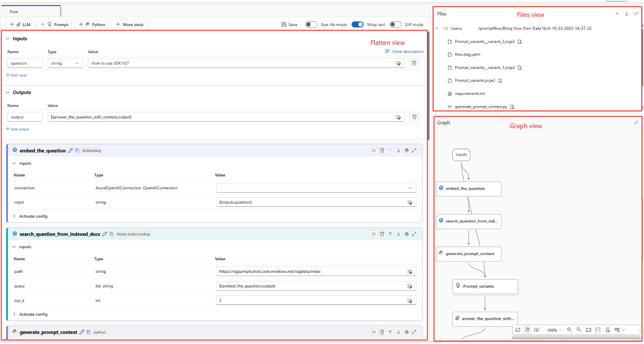Add an LLM tool node
This screenshot has height=344, width=644.
coord(20,25)
